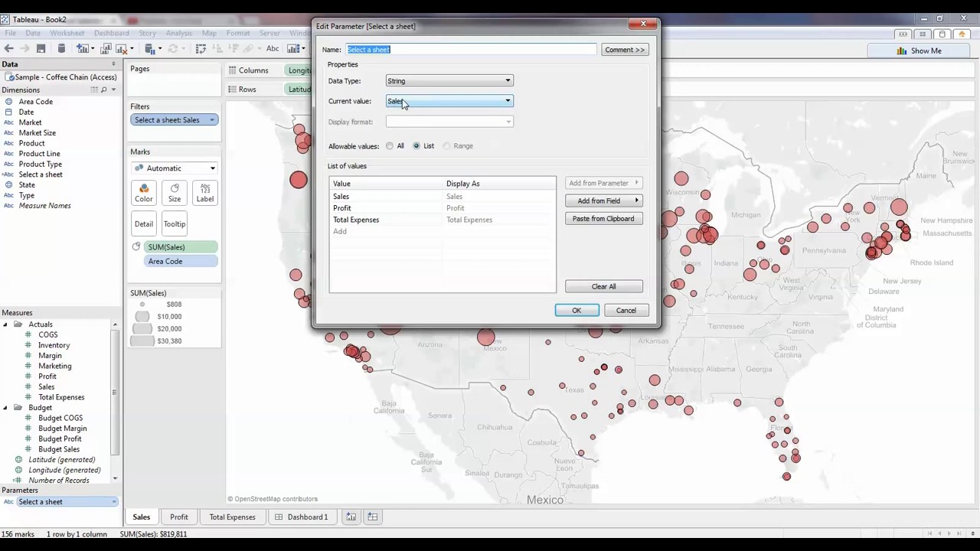The width and height of the screenshot is (980, 551).
Task: Click the Clear All button
Action: click(x=603, y=287)
